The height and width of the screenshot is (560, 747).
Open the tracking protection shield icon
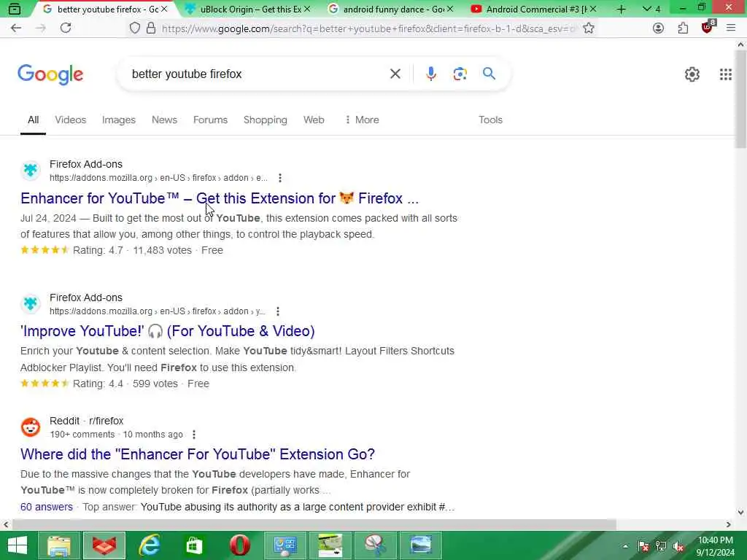135,28
